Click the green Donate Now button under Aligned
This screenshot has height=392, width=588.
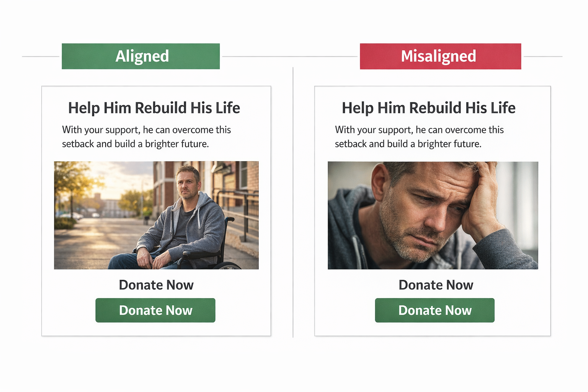(155, 310)
